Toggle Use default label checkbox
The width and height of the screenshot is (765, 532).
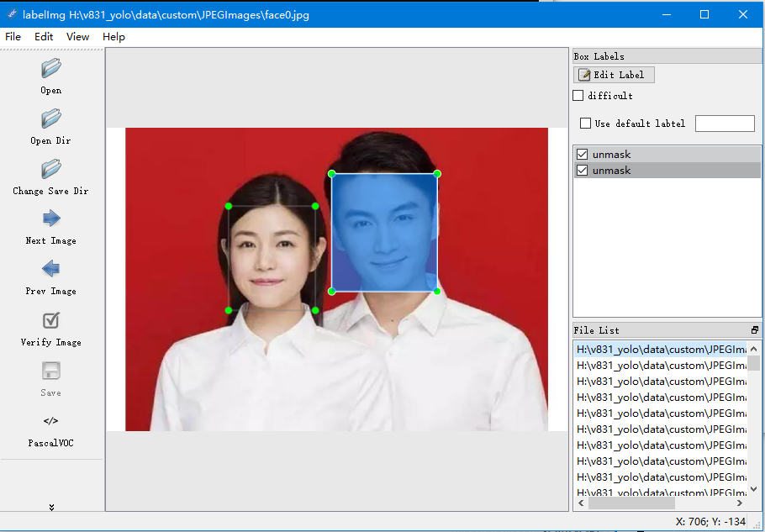pyautogui.click(x=586, y=124)
